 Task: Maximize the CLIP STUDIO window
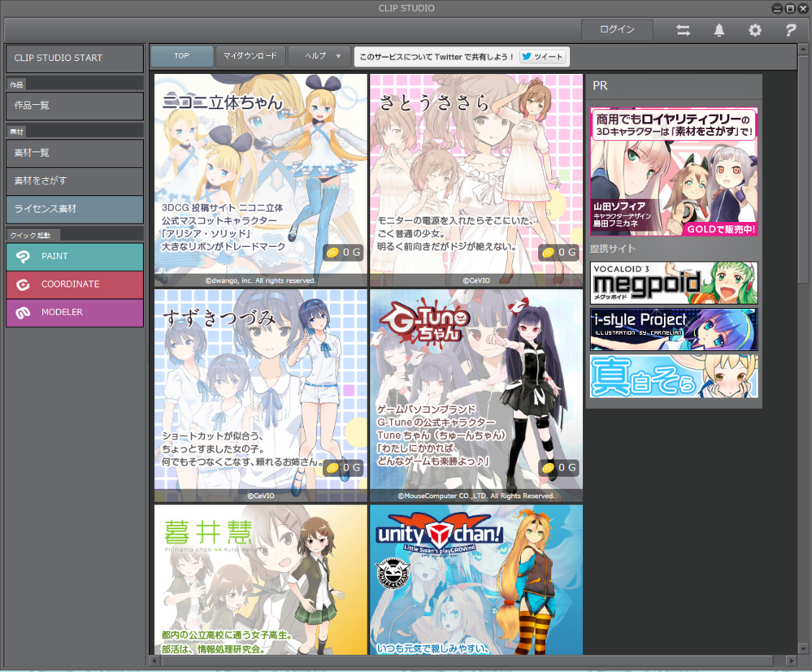pos(790,8)
